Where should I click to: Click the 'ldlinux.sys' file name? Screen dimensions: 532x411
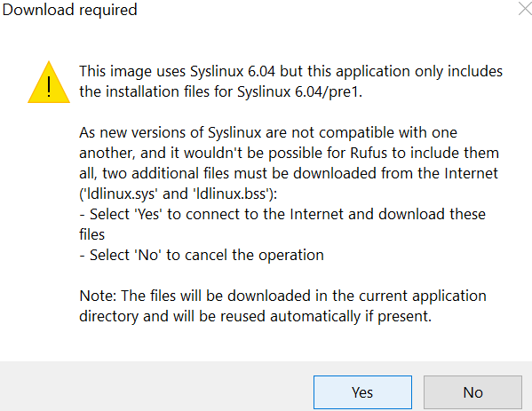(122, 194)
